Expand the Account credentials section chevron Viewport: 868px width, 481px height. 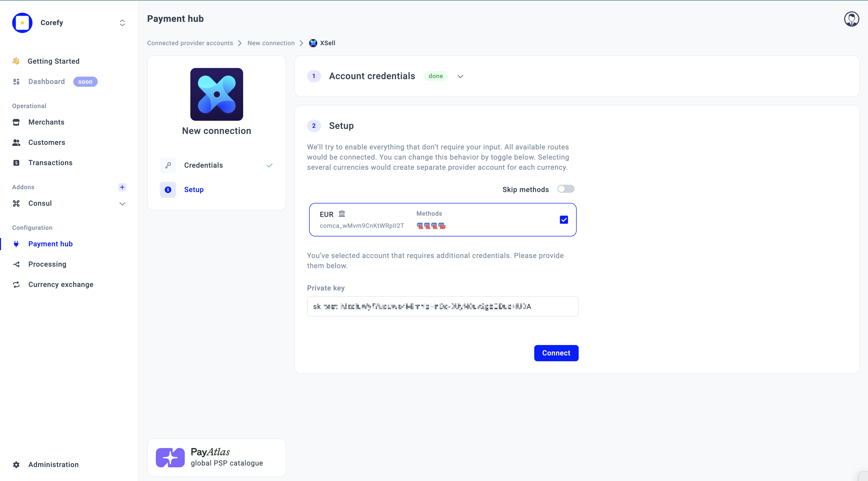(x=460, y=76)
